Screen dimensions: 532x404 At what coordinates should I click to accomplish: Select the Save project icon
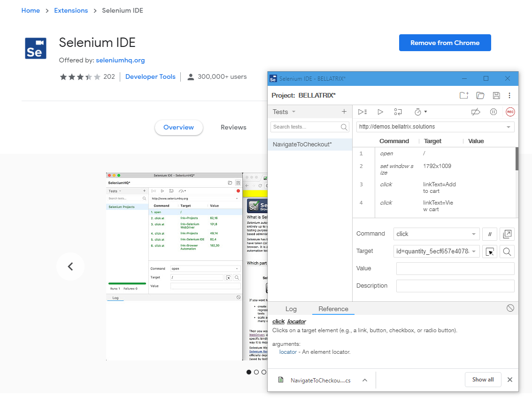tap(496, 95)
